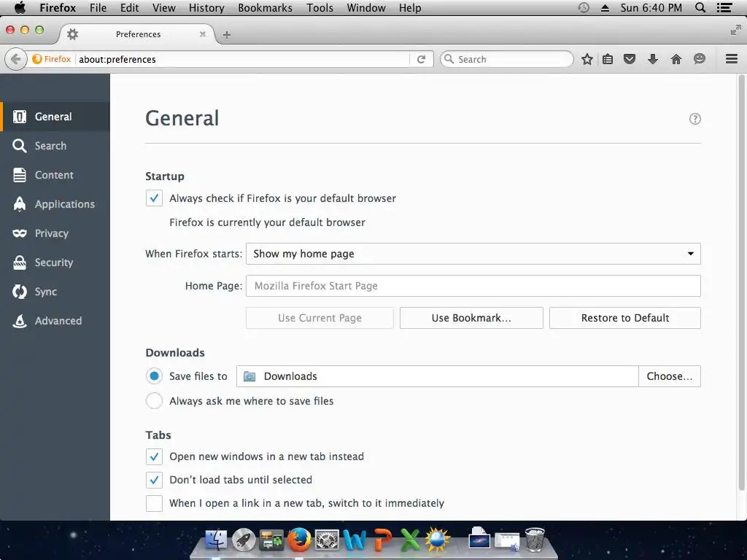Screen dimensions: 747x560
Task: Click the Firefox identity icon in address bar
Action: tap(52, 59)
